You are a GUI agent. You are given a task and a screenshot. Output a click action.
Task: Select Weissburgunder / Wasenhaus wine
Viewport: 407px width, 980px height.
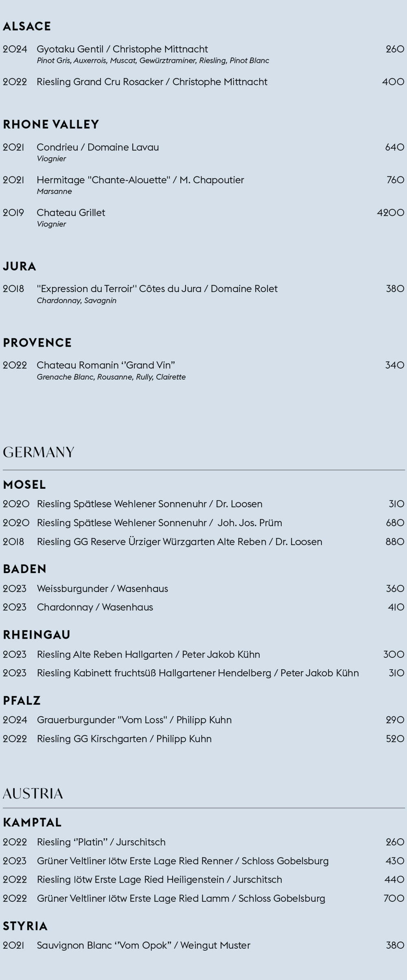click(102, 589)
